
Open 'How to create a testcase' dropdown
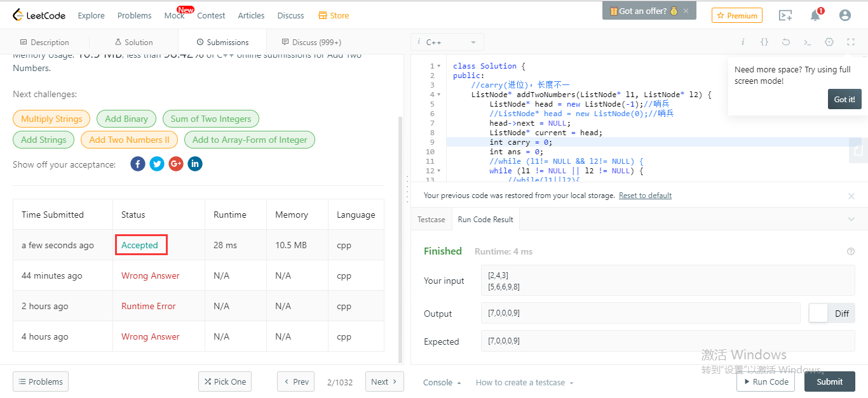(x=524, y=382)
